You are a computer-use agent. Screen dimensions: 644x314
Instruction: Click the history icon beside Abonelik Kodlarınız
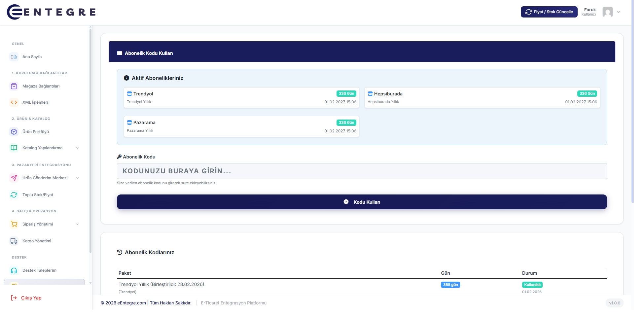point(120,252)
